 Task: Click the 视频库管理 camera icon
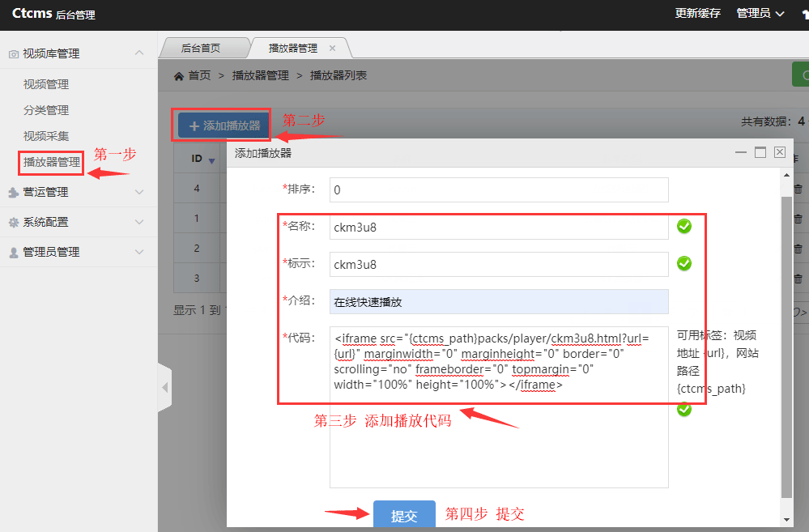coord(13,54)
